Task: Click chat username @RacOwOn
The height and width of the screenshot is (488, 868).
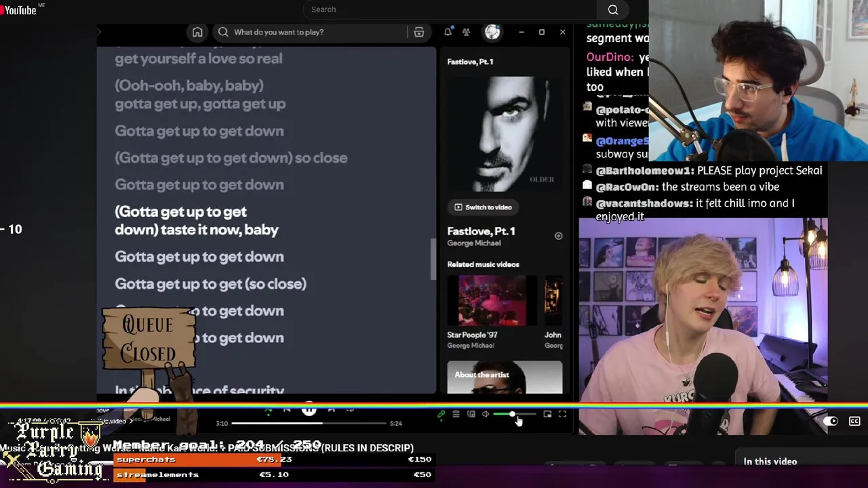Action: [x=627, y=187]
